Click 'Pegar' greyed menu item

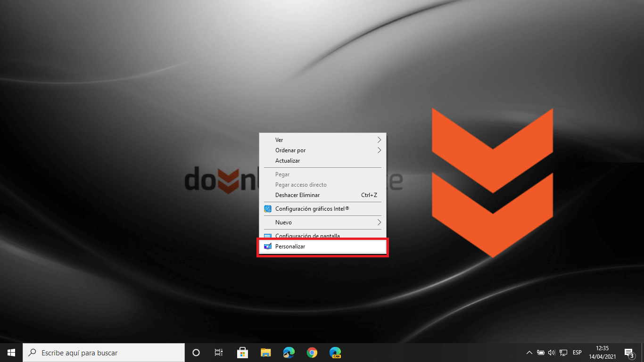322,174
